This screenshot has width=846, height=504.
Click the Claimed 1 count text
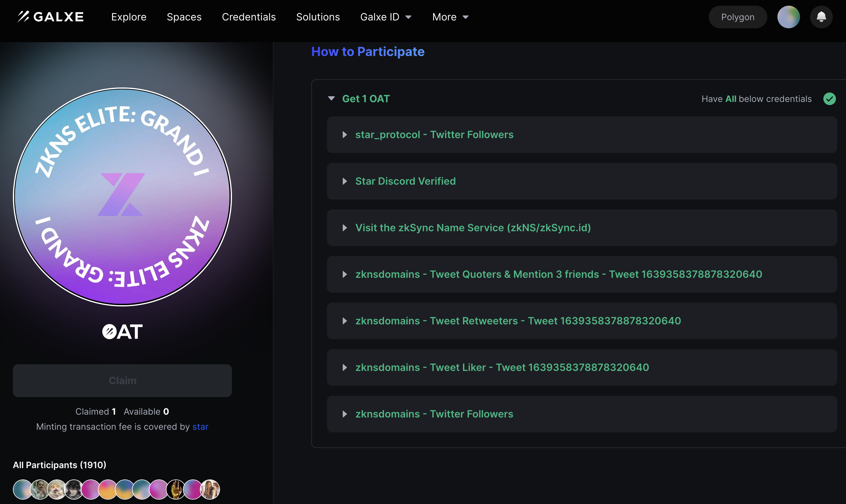click(95, 411)
